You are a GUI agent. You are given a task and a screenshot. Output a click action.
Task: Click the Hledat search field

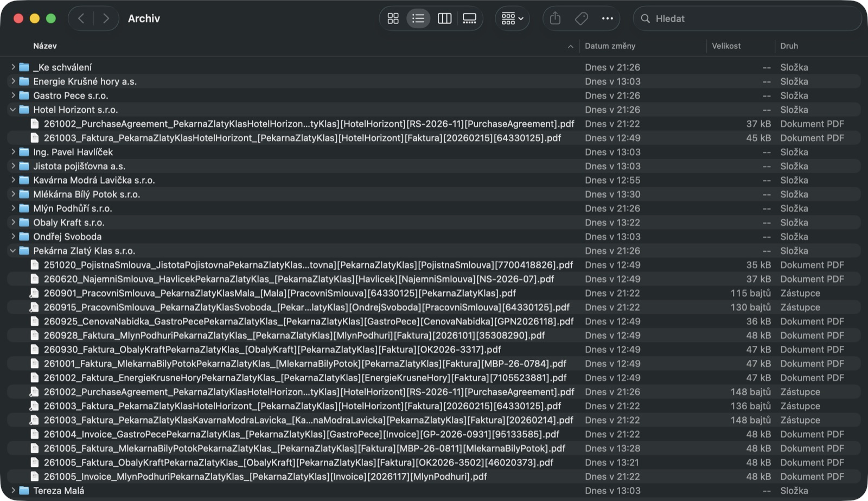[x=747, y=18]
